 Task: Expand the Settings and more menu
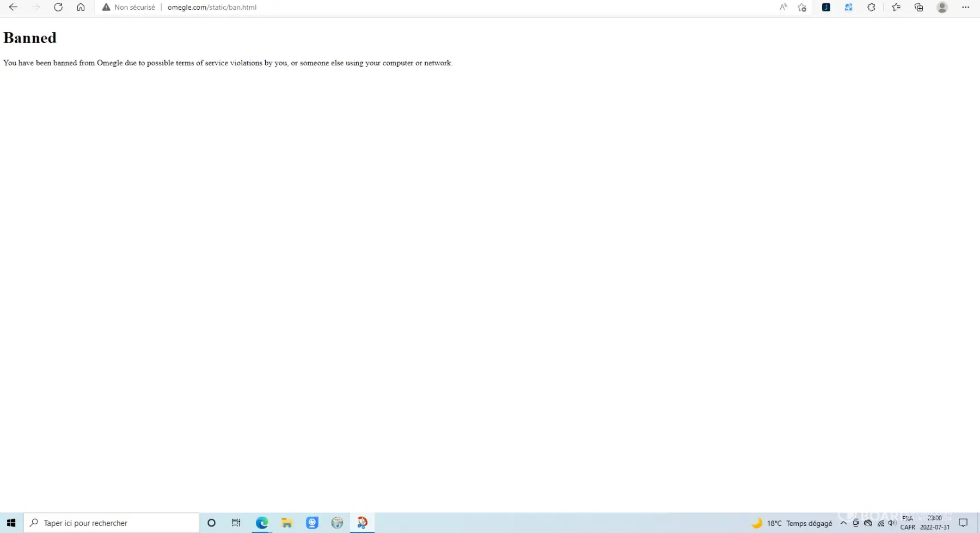point(966,7)
